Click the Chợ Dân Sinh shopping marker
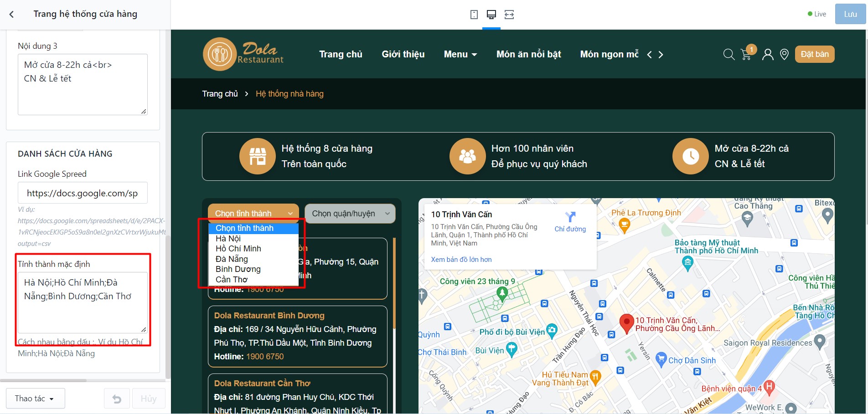 pyautogui.click(x=661, y=360)
